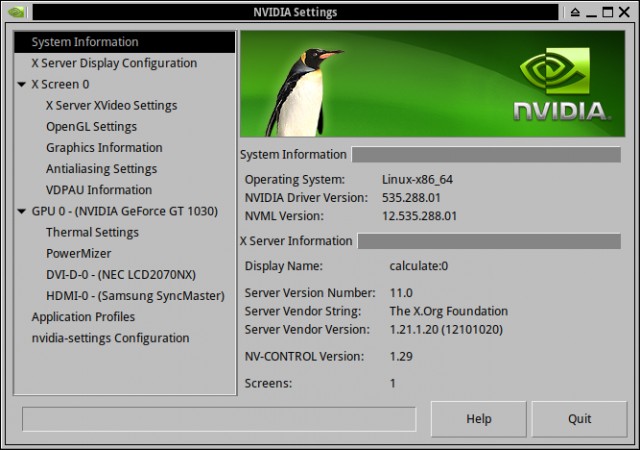This screenshot has width=640, height=450.
Task: Select DVI-D-0 - (NEC LCD2070NX) display
Action: point(121,275)
